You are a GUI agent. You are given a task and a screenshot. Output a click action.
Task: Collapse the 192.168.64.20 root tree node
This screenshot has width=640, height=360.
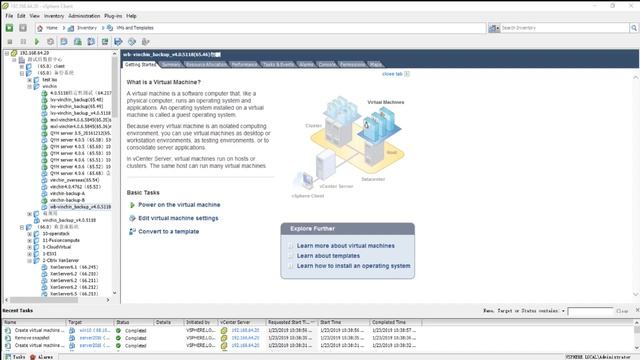(x=7, y=53)
